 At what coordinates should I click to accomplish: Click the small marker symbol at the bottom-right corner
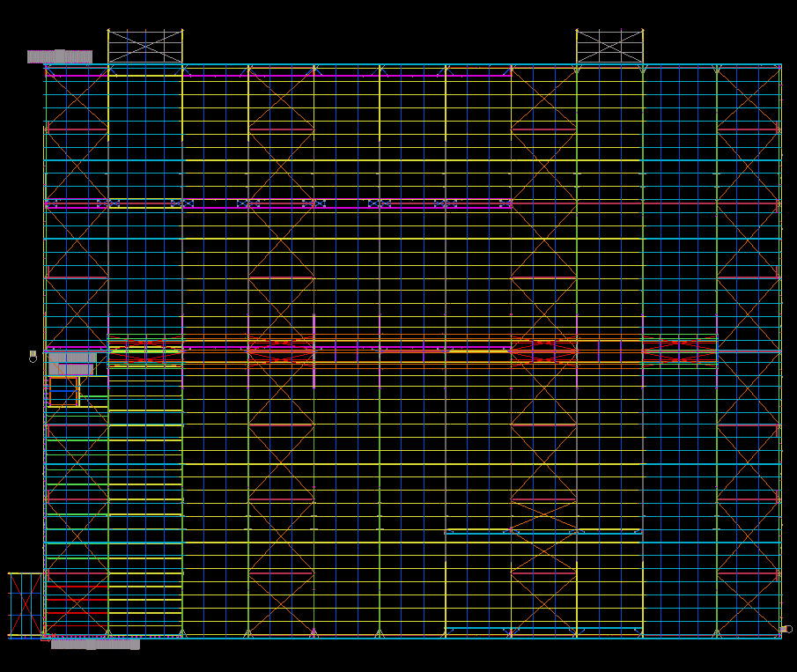[x=786, y=629]
